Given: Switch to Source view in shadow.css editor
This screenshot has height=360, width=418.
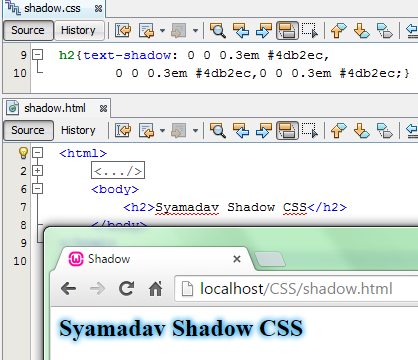Looking at the screenshot, I should pos(28,30).
